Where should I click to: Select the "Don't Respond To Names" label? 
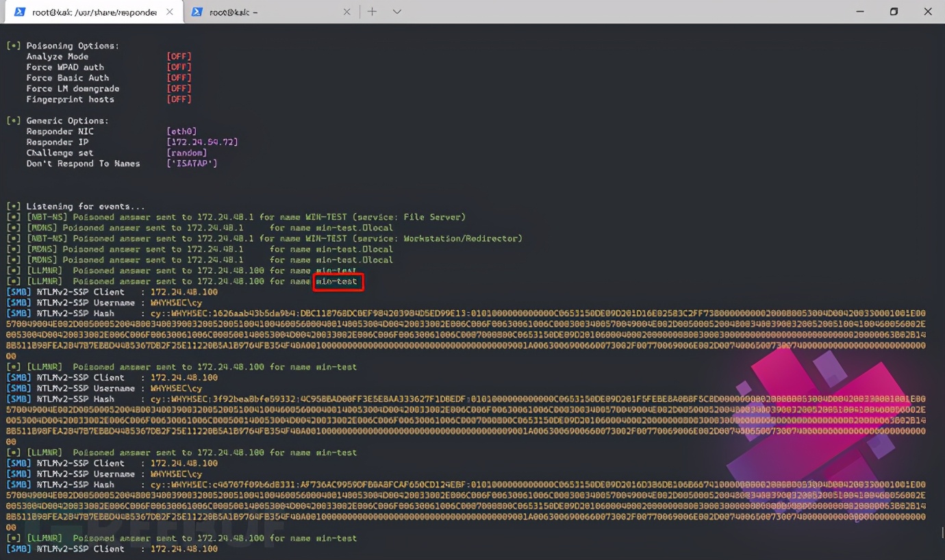[x=83, y=164]
